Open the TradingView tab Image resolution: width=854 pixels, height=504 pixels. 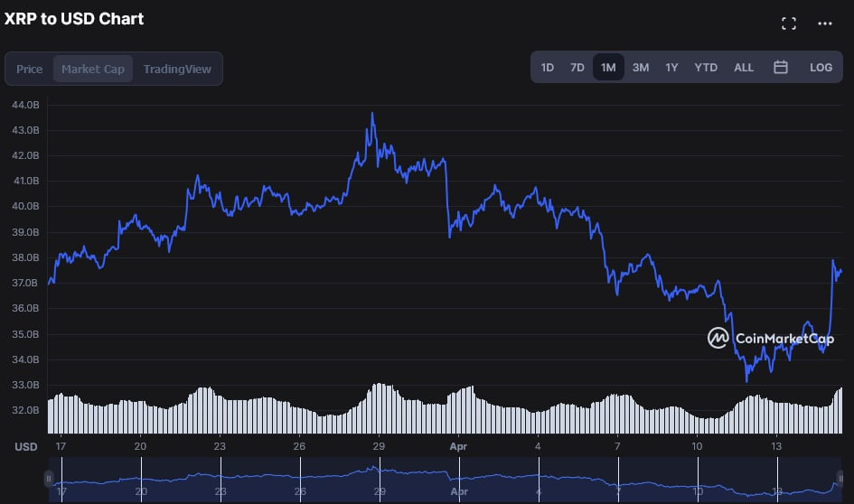[177, 70]
